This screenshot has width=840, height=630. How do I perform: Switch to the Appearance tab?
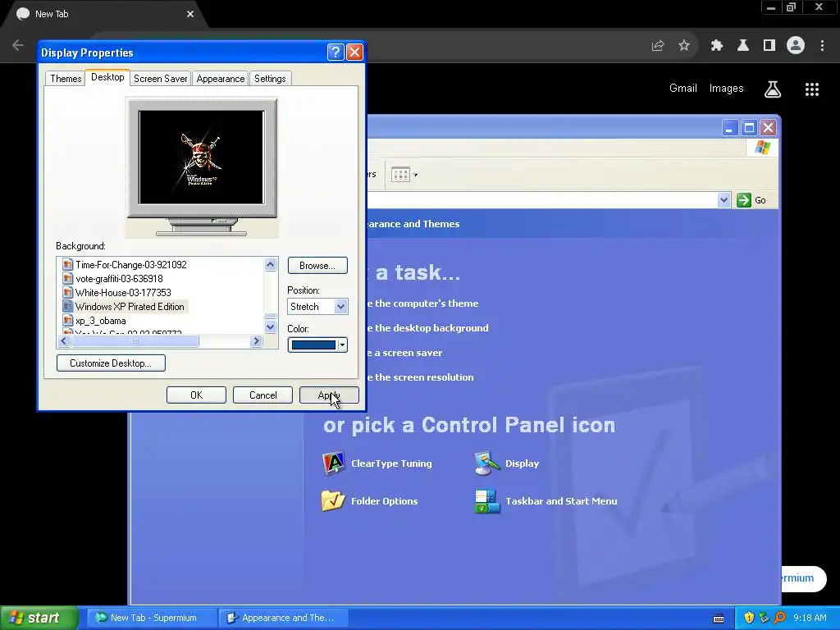coord(220,79)
